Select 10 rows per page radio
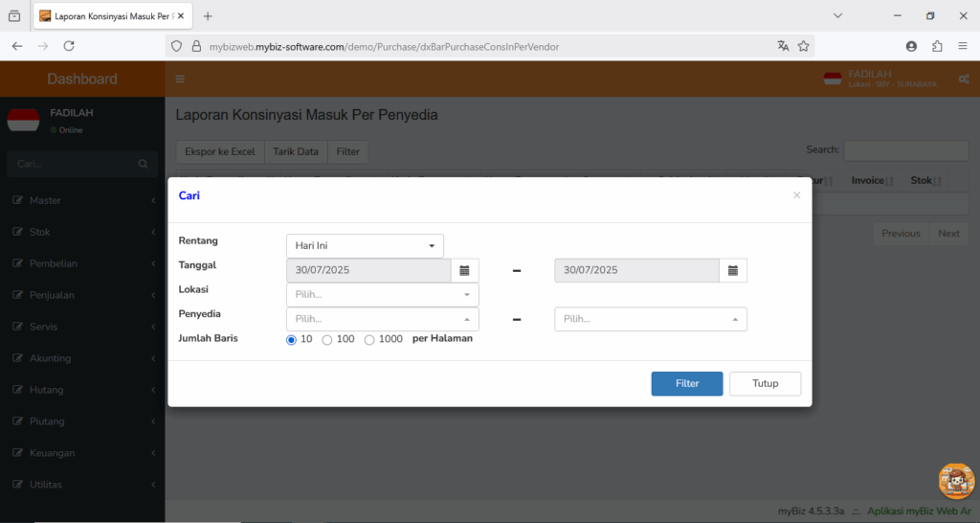Image resolution: width=980 pixels, height=523 pixels. tap(291, 340)
